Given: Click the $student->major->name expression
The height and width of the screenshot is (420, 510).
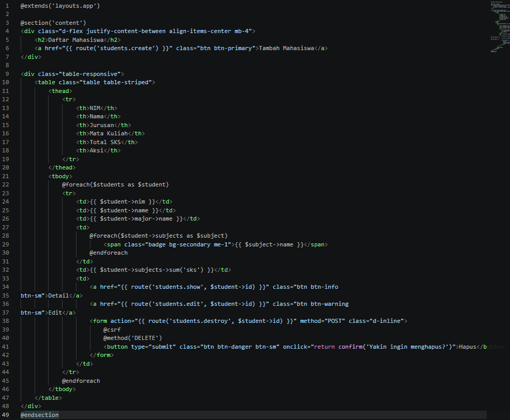Looking at the screenshot, I should (136, 219).
